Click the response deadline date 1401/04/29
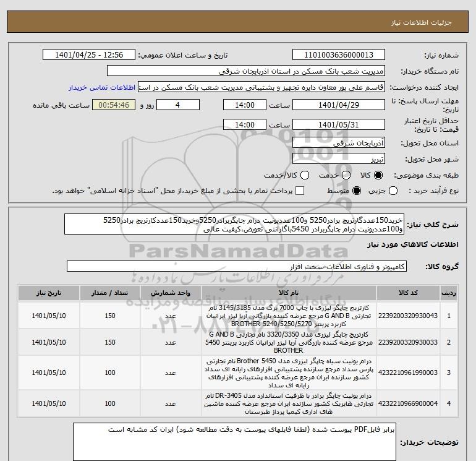Viewport: 476px width, 461px height. click(339, 105)
